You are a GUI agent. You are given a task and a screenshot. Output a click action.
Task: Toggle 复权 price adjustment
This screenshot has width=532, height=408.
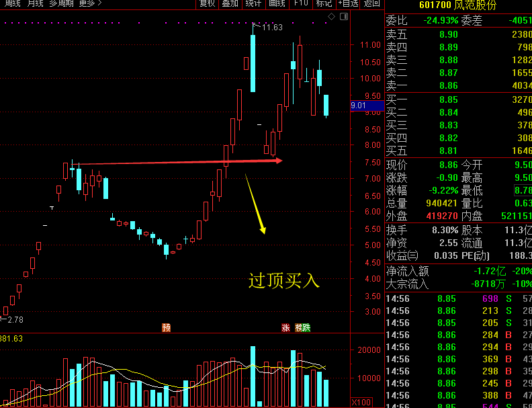pos(208,3)
